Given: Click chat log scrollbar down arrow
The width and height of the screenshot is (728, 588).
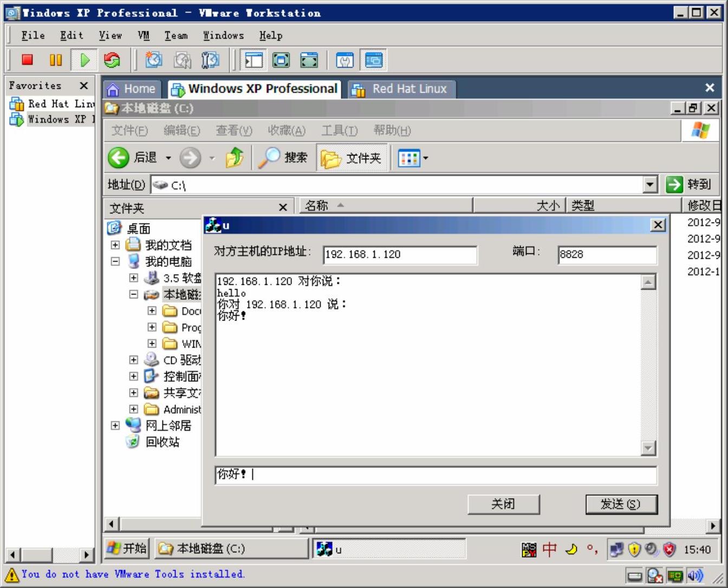Looking at the screenshot, I should (648, 448).
